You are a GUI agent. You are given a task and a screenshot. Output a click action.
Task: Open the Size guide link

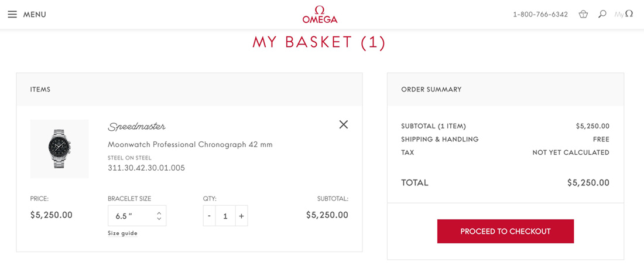122,233
